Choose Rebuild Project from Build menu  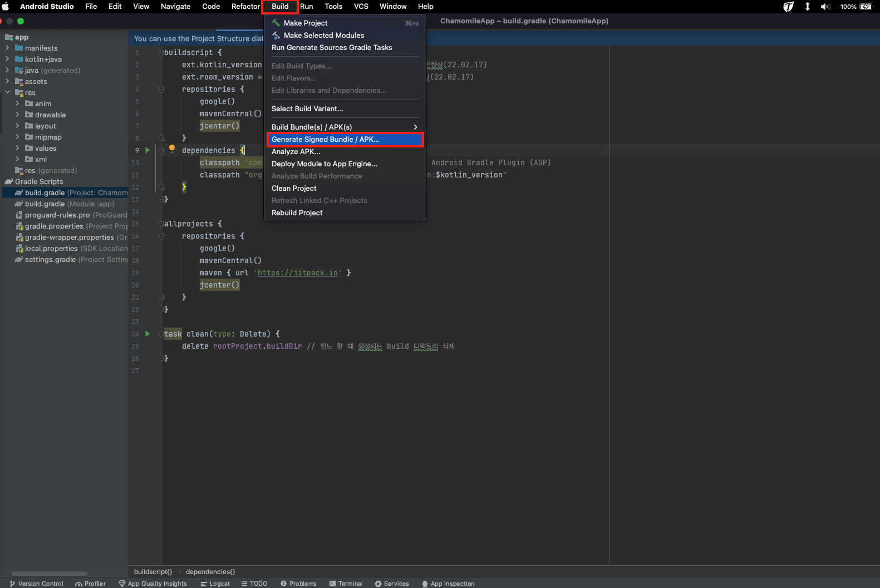pos(297,213)
